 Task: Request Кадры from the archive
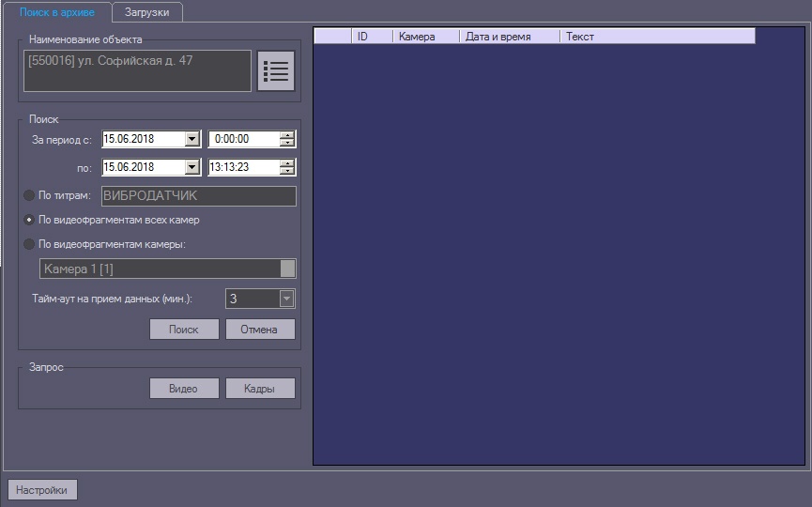(x=259, y=389)
